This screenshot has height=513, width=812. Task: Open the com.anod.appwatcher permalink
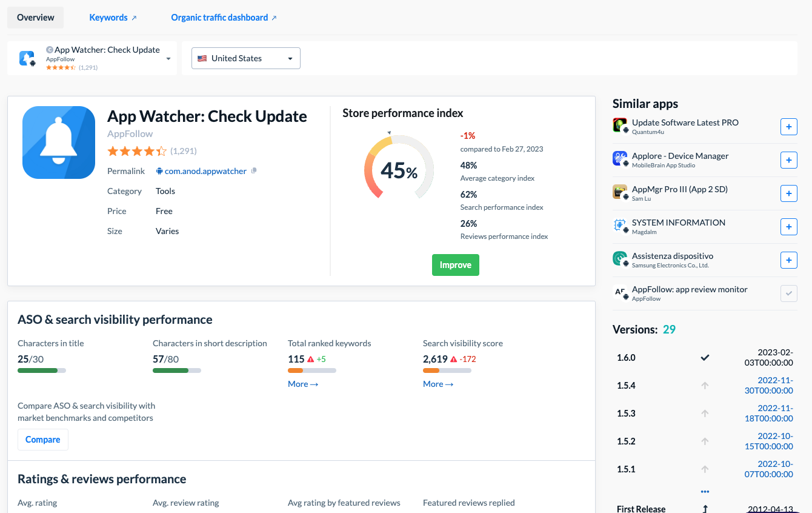[205, 171]
